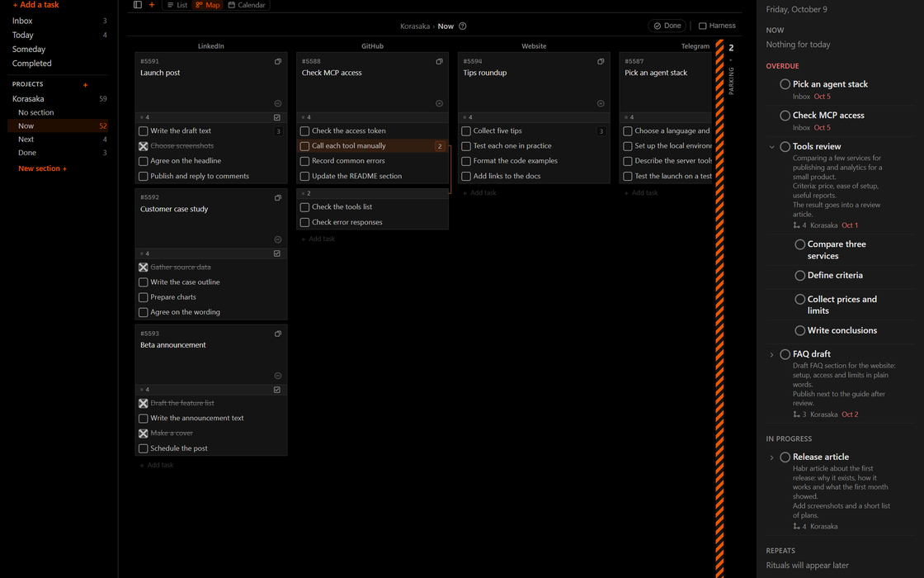Check off Collect five tips

click(466, 131)
